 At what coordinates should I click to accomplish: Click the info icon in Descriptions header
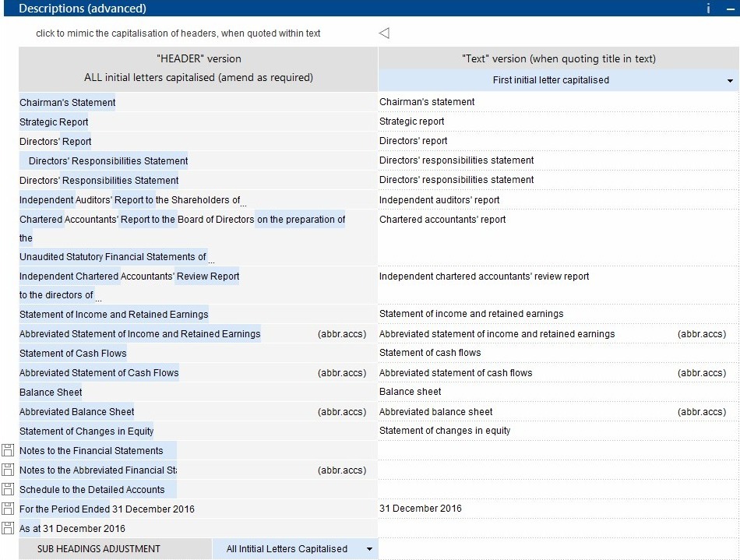(x=708, y=9)
